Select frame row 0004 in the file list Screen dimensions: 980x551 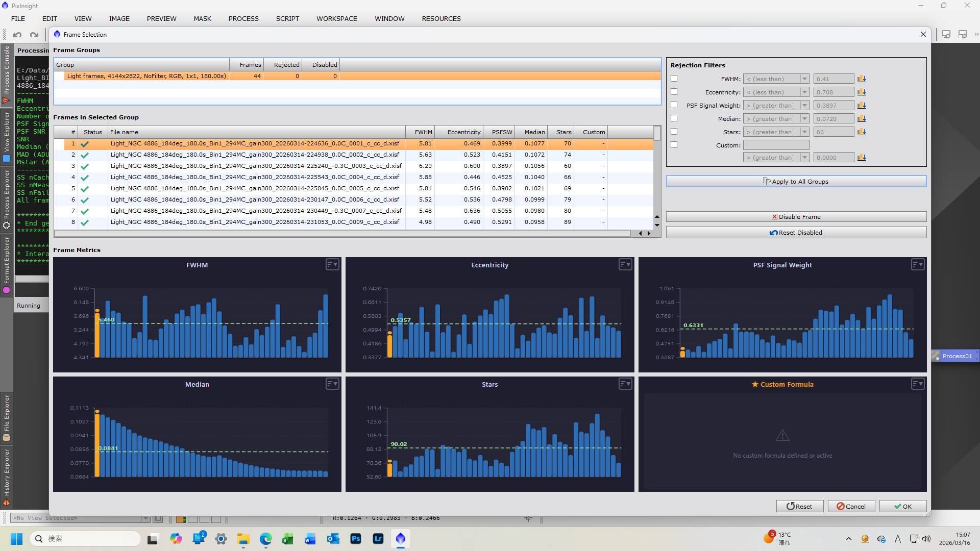pyautogui.click(x=255, y=177)
